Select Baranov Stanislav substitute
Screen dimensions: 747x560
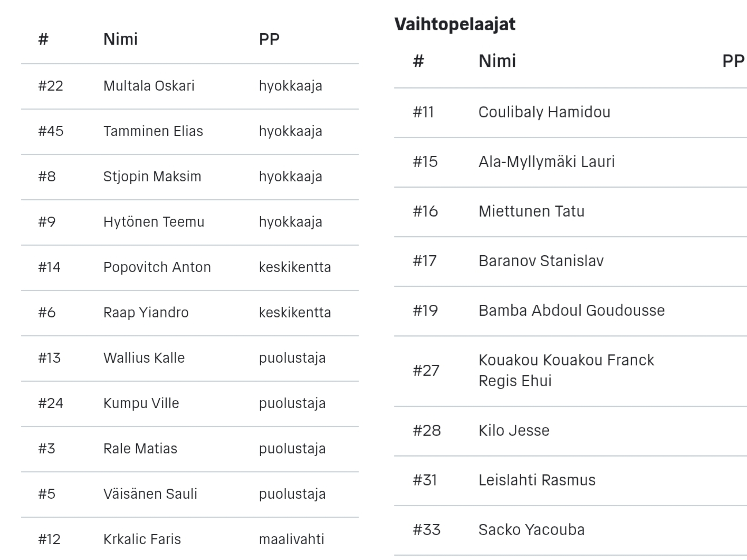pos(541,261)
